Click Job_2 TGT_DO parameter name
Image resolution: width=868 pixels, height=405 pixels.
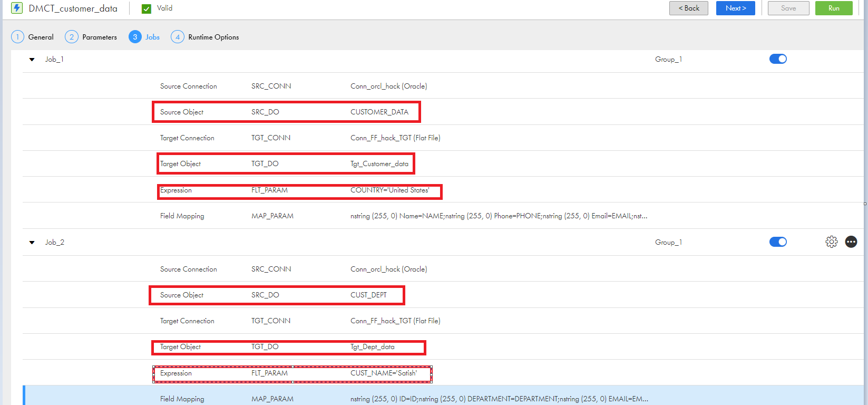[x=265, y=346]
